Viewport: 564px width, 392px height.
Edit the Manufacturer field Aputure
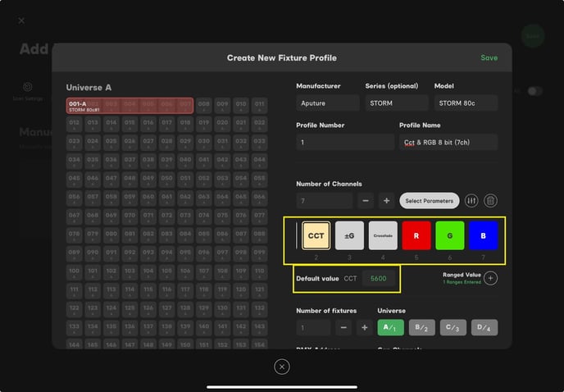328,103
